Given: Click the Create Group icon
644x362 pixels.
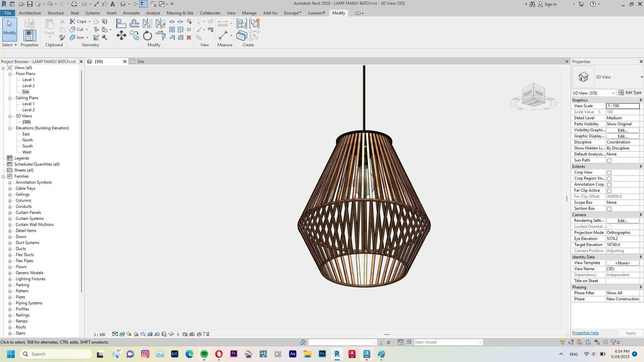Looking at the screenshot, I should [255, 23].
